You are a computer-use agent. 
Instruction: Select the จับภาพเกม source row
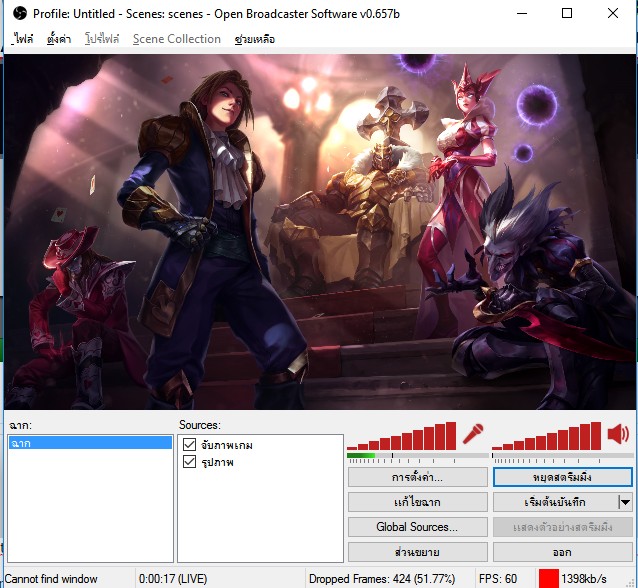(x=260, y=444)
